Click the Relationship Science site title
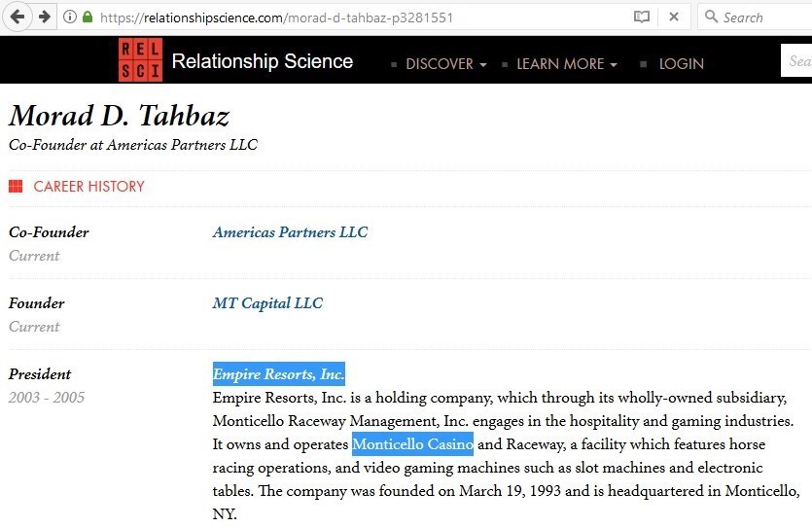Image resolution: width=812 pixels, height=528 pixels. [262, 61]
